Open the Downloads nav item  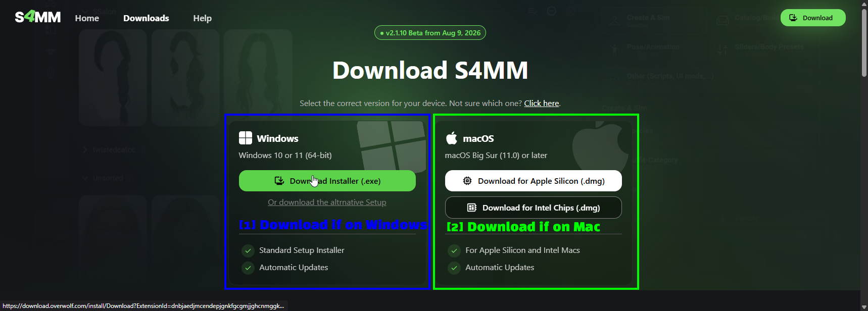pos(146,18)
